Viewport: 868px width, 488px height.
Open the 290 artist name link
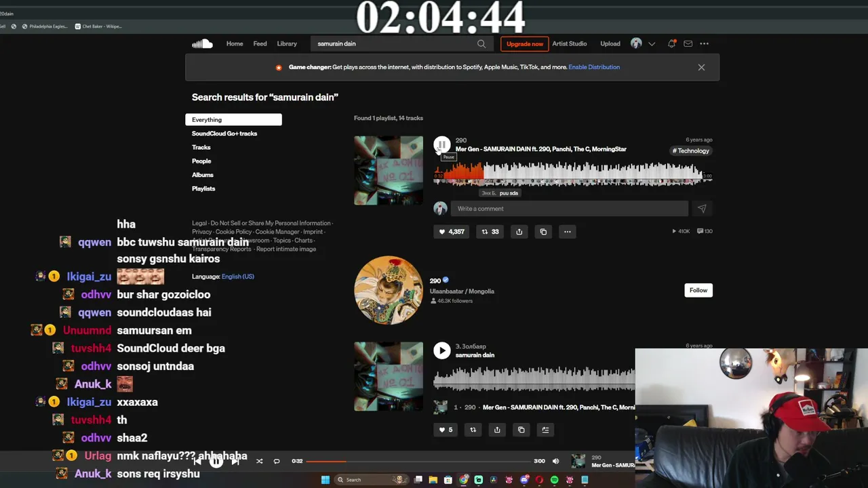coord(435,280)
